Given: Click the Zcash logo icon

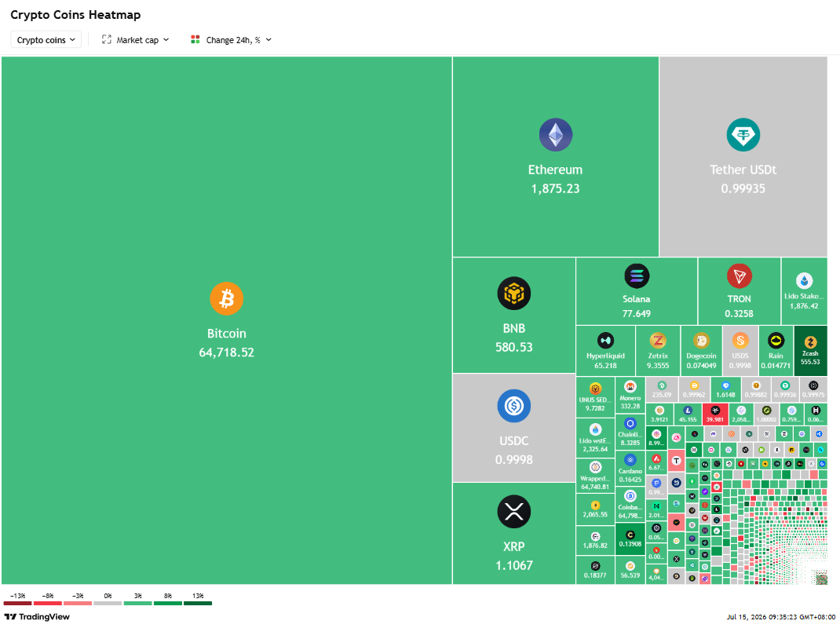Looking at the screenshot, I should click(x=810, y=341).
